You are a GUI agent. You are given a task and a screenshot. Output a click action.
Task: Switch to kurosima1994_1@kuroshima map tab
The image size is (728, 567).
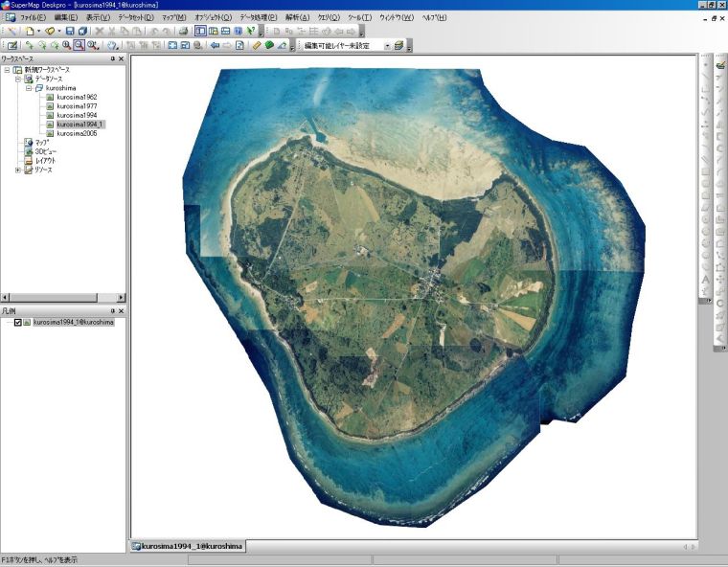pos(189,546)
